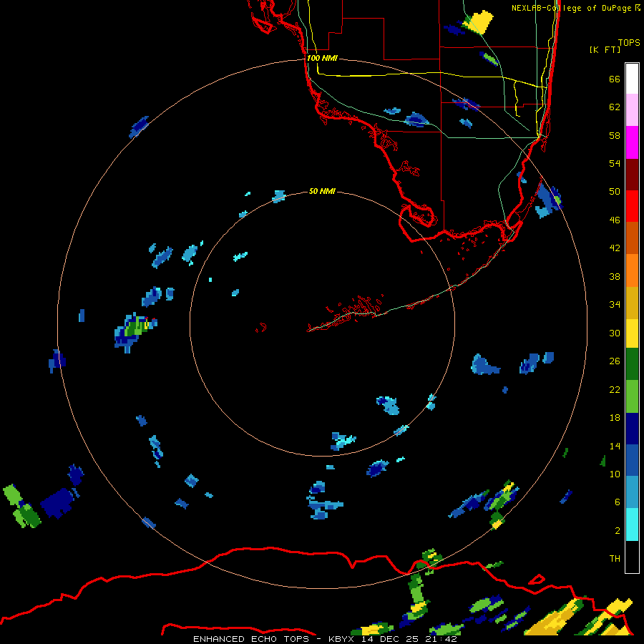Click the 'KBYX' radar station identifier
This screenshot has height=644, width=644.
pos(341,639)
